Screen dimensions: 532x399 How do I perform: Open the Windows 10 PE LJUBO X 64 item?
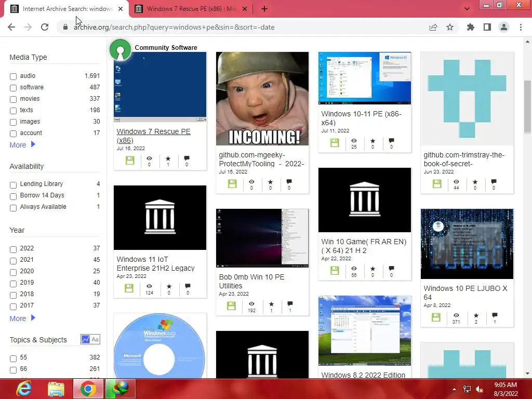465,293
